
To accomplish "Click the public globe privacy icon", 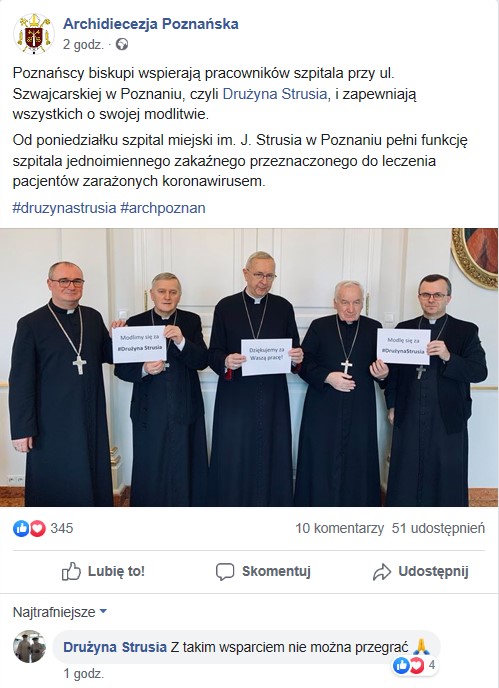I will 122,45.
